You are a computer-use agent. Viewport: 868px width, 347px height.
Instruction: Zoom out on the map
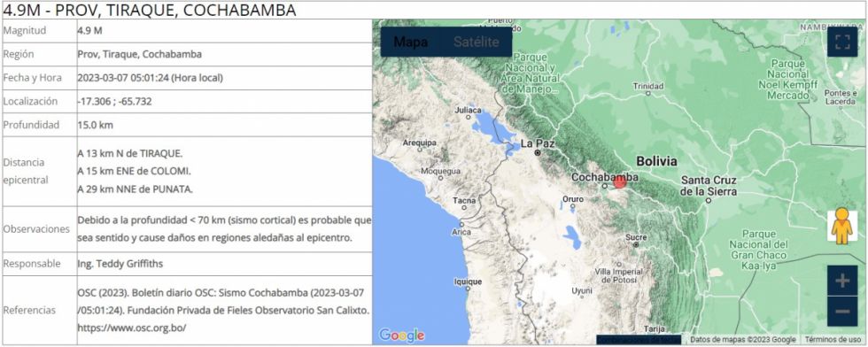(842, 311)
